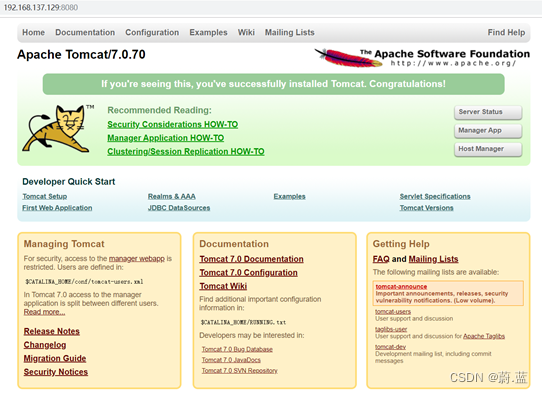Open Tomcat 7.0 JavaDocs link
The width and height of the screenshot is (543, 393).
click(x=231, y=360)
